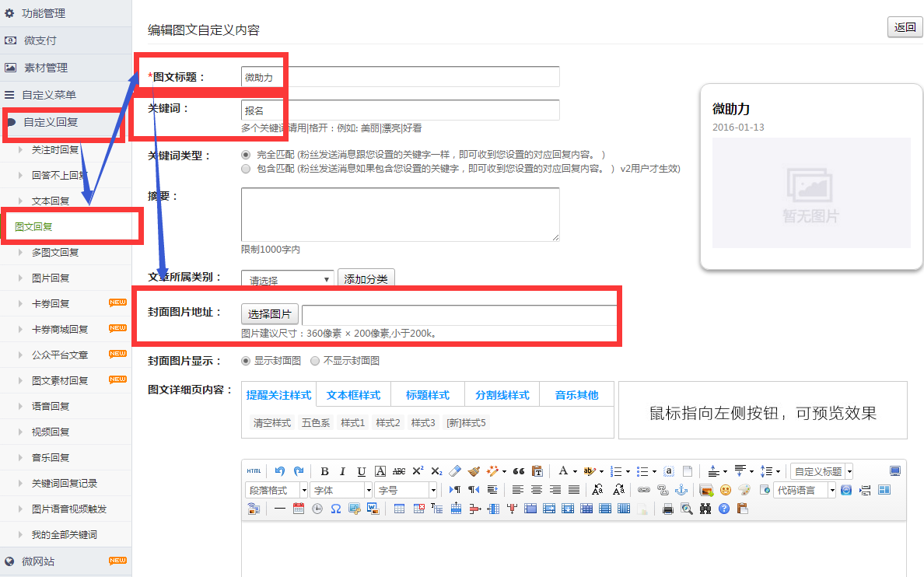
Task: Open 多图文回复 in the sidebar menu
Action: click(55, 252)
